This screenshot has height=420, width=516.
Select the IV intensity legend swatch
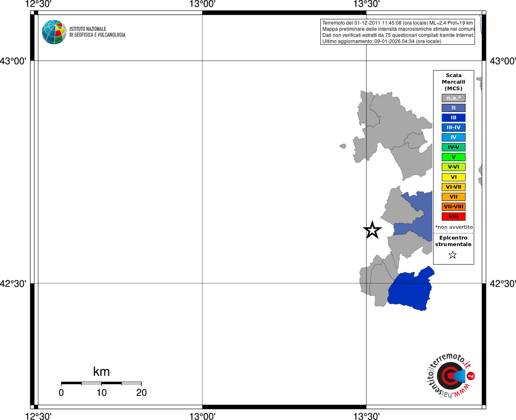(x=454, y=137)
